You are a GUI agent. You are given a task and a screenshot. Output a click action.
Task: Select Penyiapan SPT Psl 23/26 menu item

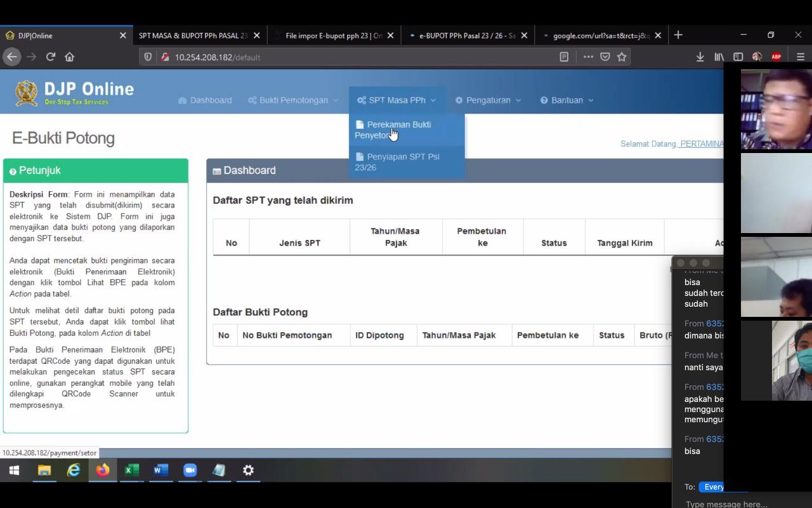tap(402, 162)
